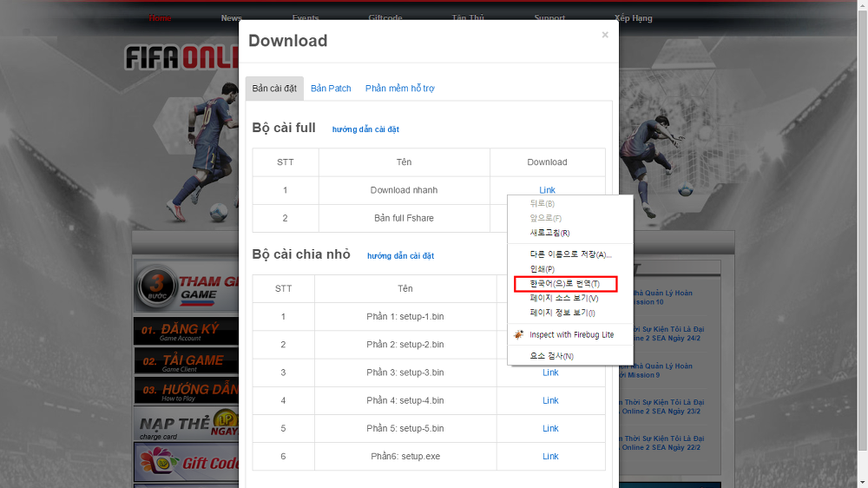The height and width of the screenshot is (488, 868).
Task: Click the 01. Đăng Ký button
Action: (187, 331)
